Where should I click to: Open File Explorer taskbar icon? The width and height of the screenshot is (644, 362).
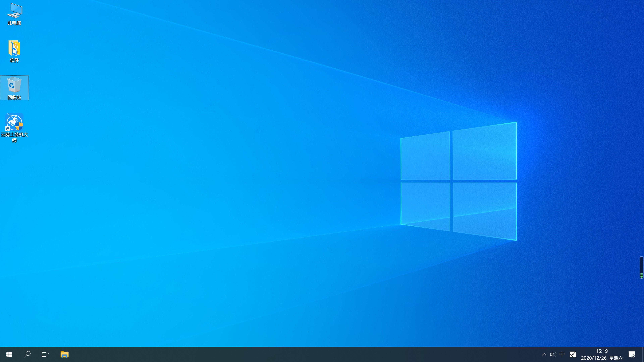pyautogui.click(x=65, y=354)
